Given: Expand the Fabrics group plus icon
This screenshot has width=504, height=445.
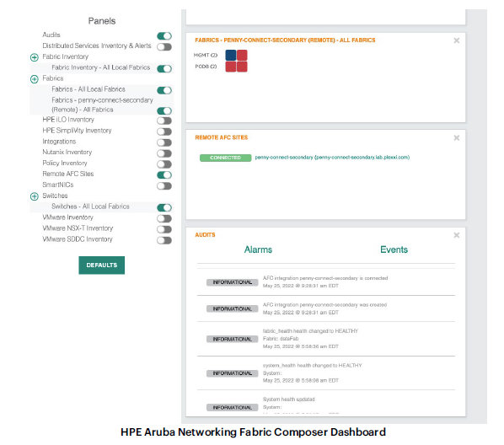Looking at the screenshot, I should 35,79.
